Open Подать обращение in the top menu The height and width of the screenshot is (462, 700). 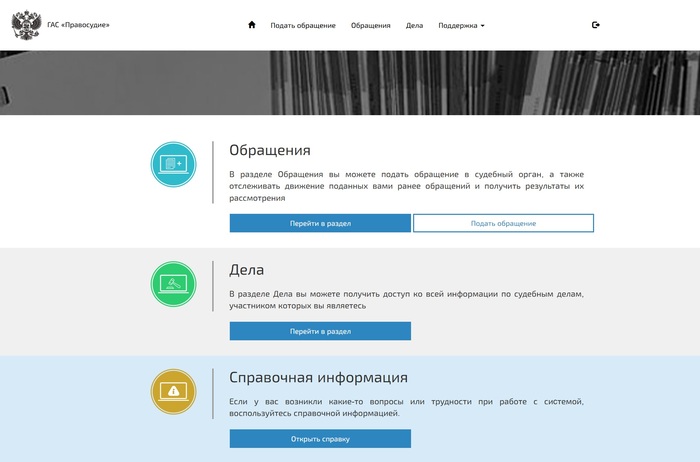303,25
